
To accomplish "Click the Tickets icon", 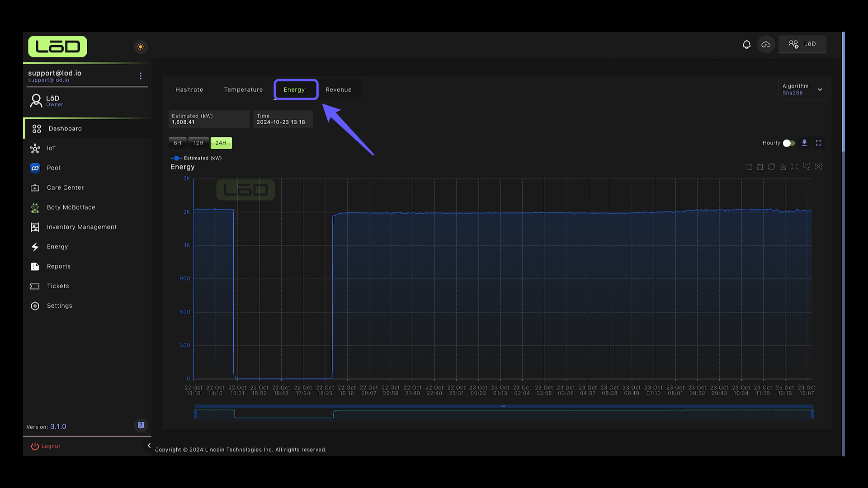I will [35, 286].
